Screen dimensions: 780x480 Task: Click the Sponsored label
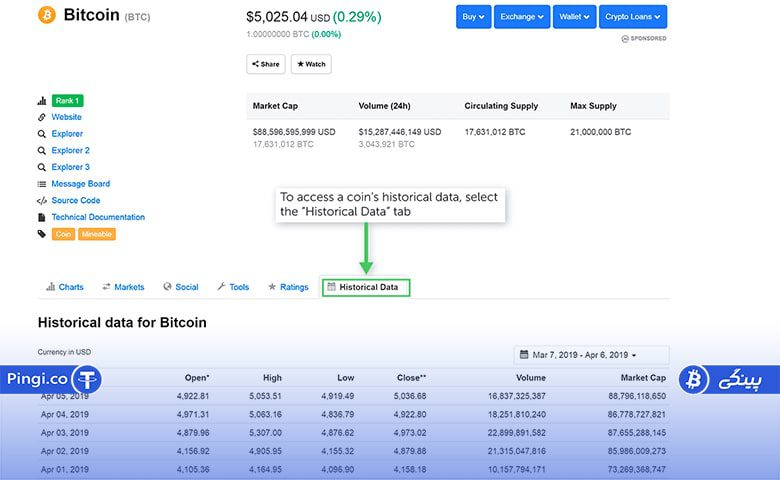pos(644,39)
